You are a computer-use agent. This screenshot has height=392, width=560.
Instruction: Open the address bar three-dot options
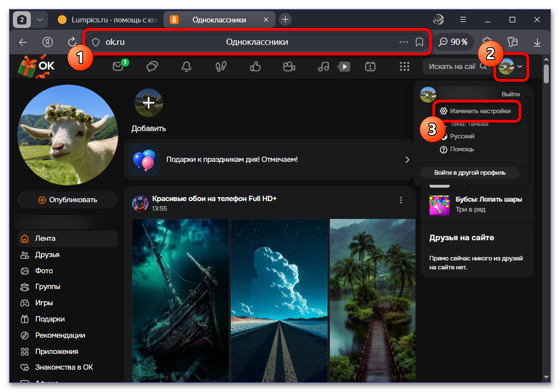tap(404, 42)
